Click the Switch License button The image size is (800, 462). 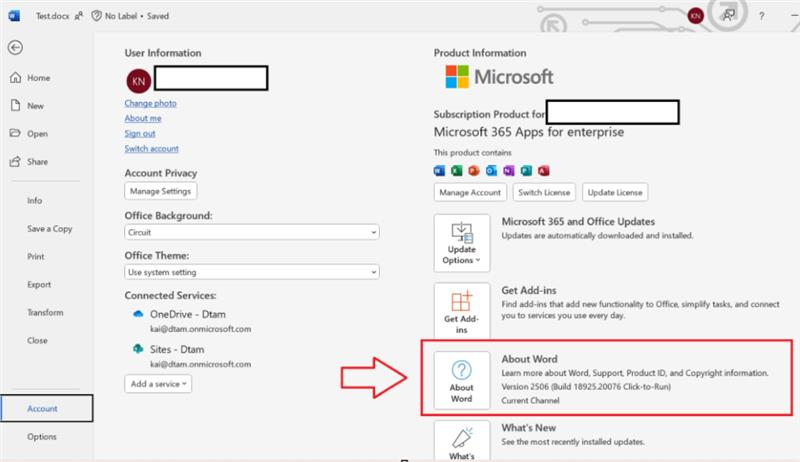click(544, 193)
